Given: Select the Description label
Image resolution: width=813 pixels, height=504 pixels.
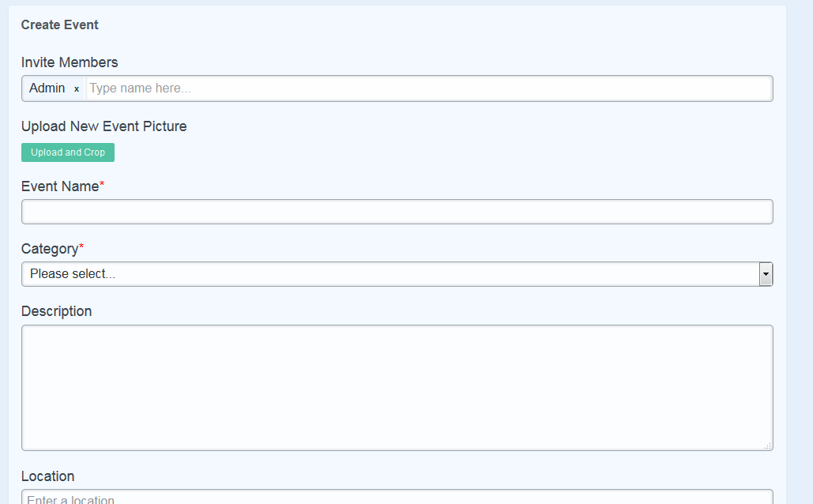Looking at the screenshot, I should 56,311.
